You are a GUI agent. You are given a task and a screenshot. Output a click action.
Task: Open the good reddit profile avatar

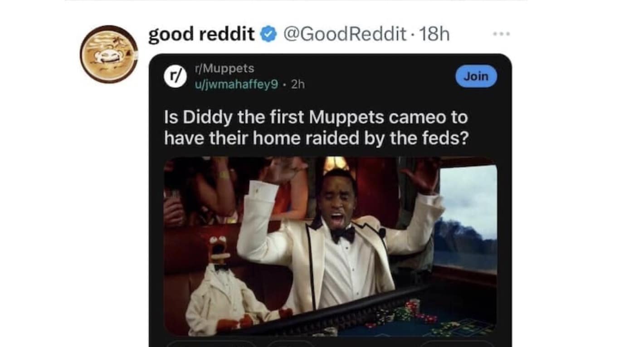pyautogui.click(x=109, y=54)
